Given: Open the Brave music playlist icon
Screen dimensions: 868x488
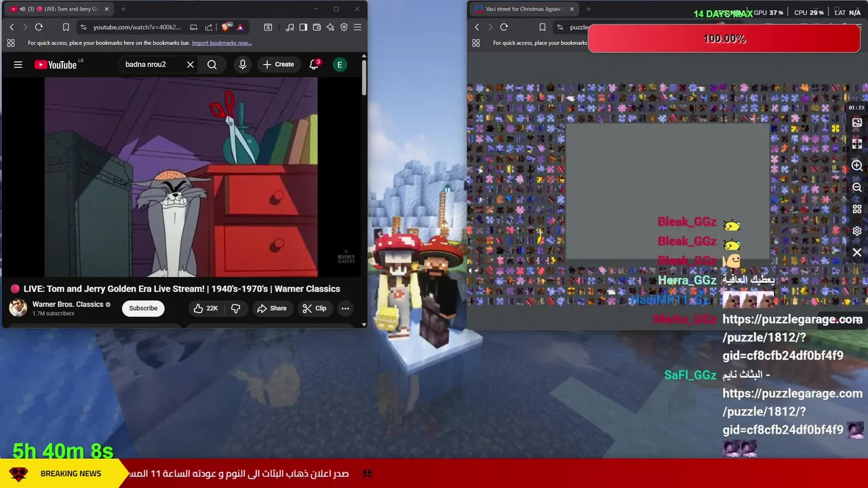Looking at the screenshot, I should (290, 27).
